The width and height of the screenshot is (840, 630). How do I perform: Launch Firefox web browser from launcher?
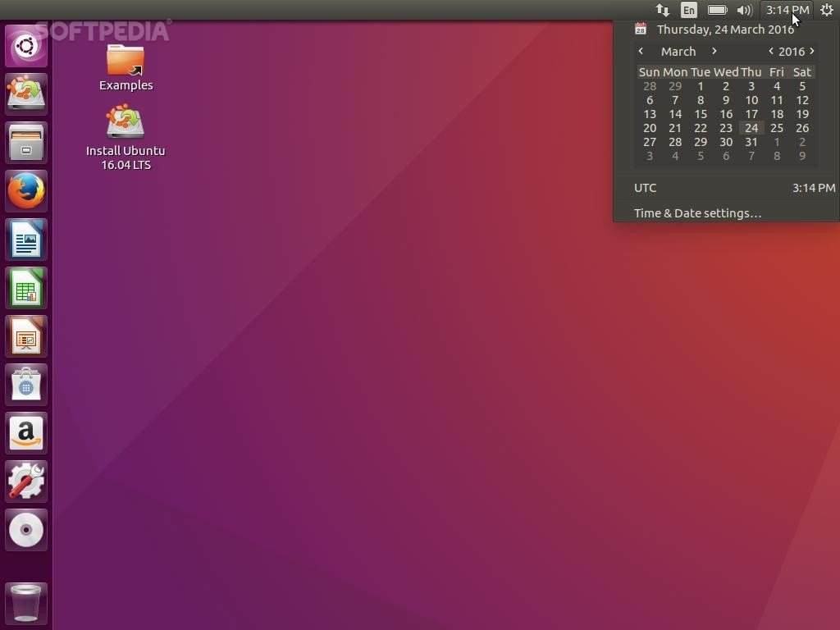[26, 191]
